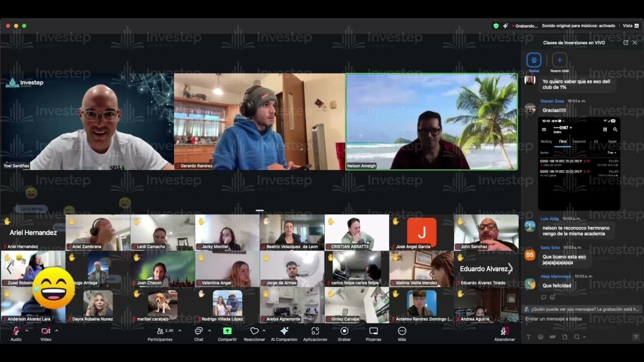The image size is (644, 362).
Task: Send the chat message with the arrow button
Action: click(635, 337)
